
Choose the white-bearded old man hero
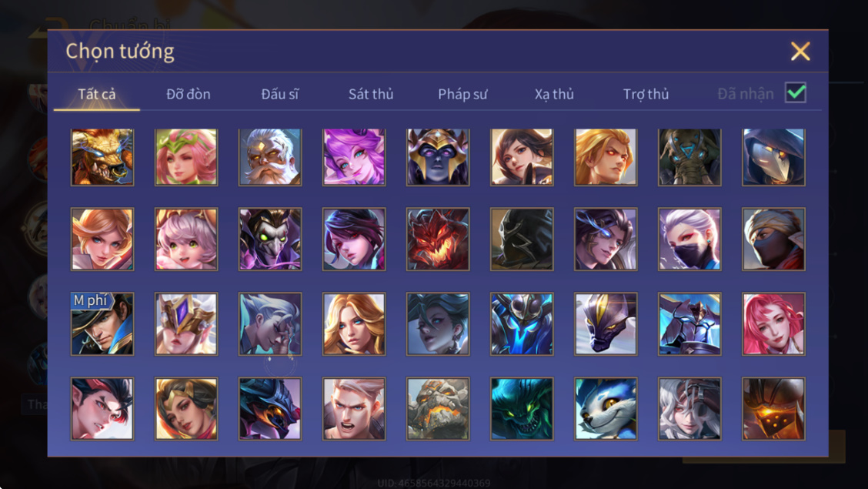point(270,157)
